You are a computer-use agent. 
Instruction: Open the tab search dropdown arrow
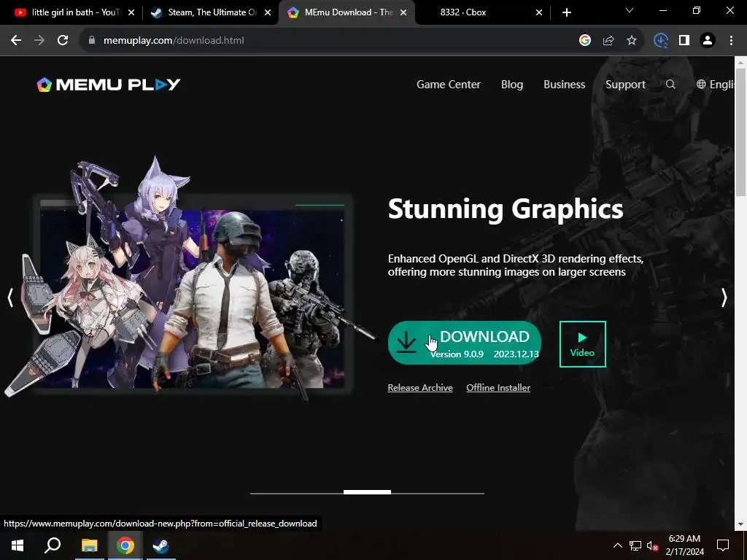pyautogui.click(x=630, y=10)
